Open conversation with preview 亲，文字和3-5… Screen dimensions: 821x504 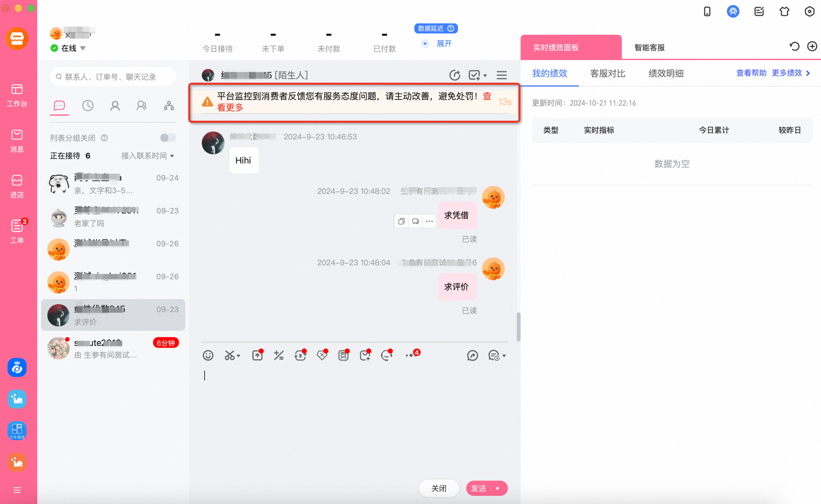click(113, 184)
